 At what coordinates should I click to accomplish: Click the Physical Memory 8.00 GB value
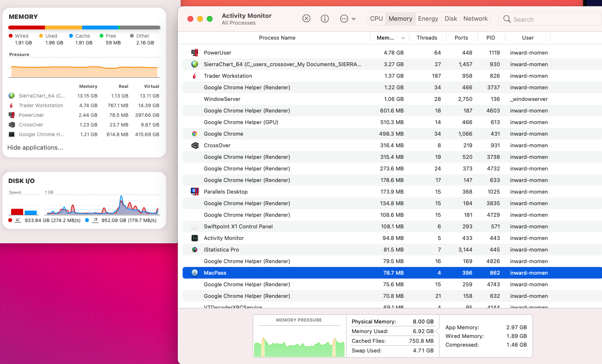(423, 322)
